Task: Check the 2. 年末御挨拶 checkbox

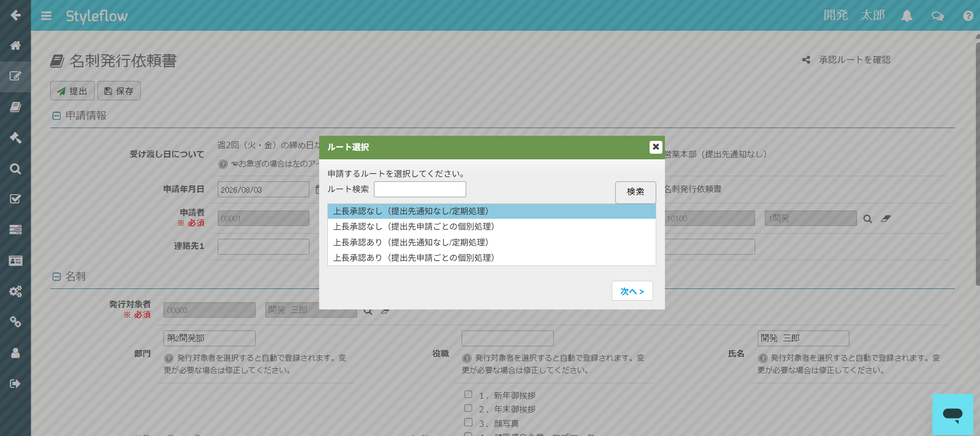Action: [468, 408]
